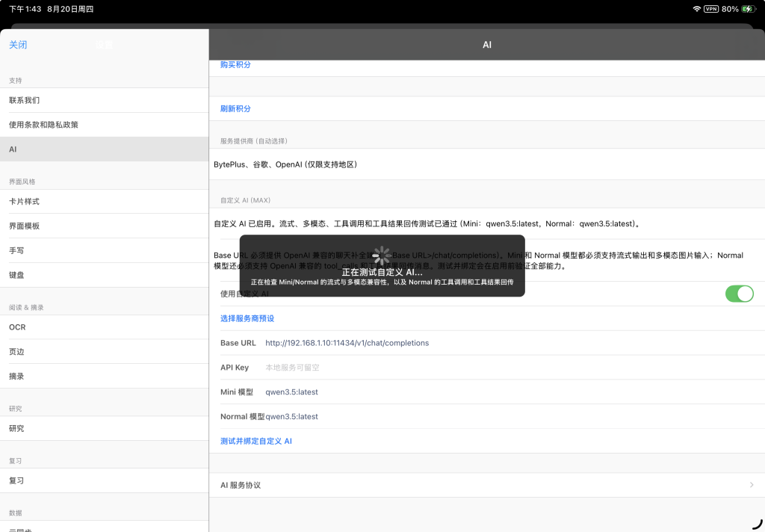Open 键盘 settings
This screenshot has height=532, width=765.
105,275
